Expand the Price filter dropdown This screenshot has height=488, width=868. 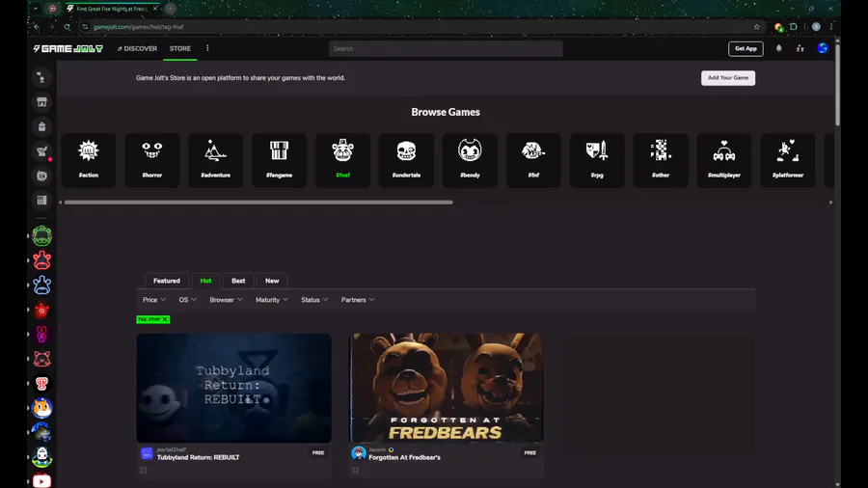pos(154,300)
